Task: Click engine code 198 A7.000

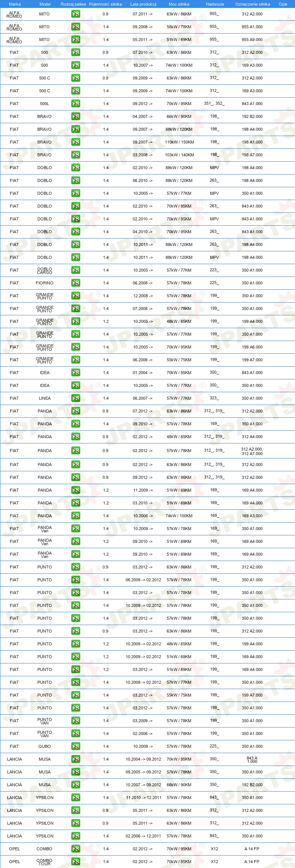Action: 252,155
